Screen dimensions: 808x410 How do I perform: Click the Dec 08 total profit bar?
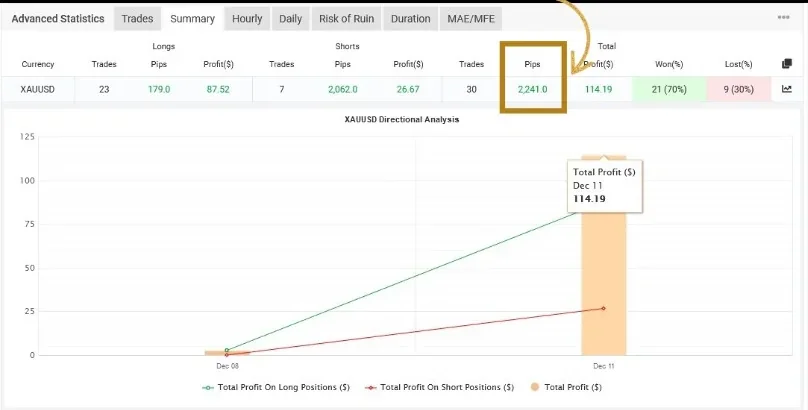[x=227, y=353]
